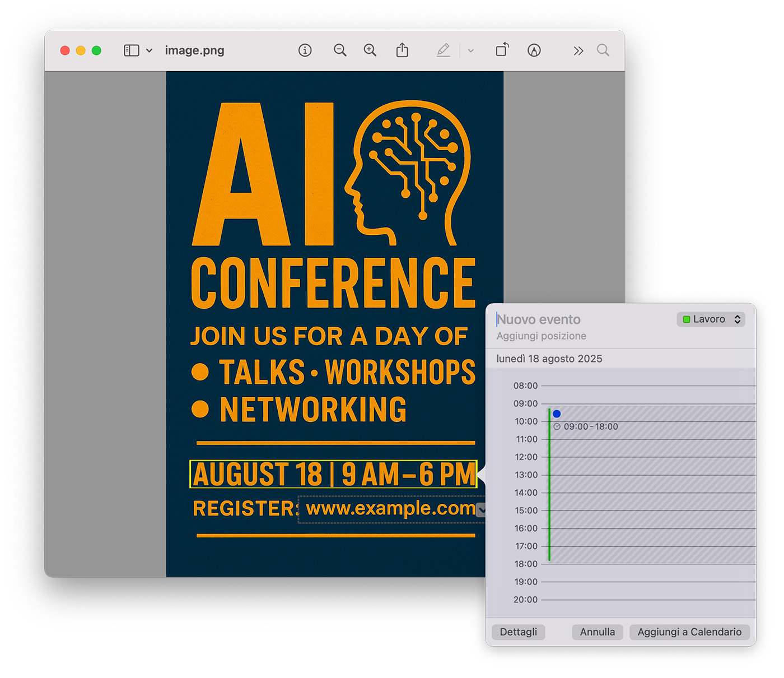Activate the Markup pencil tool
The height and width of the screenshot is (678, 784).
443,50
